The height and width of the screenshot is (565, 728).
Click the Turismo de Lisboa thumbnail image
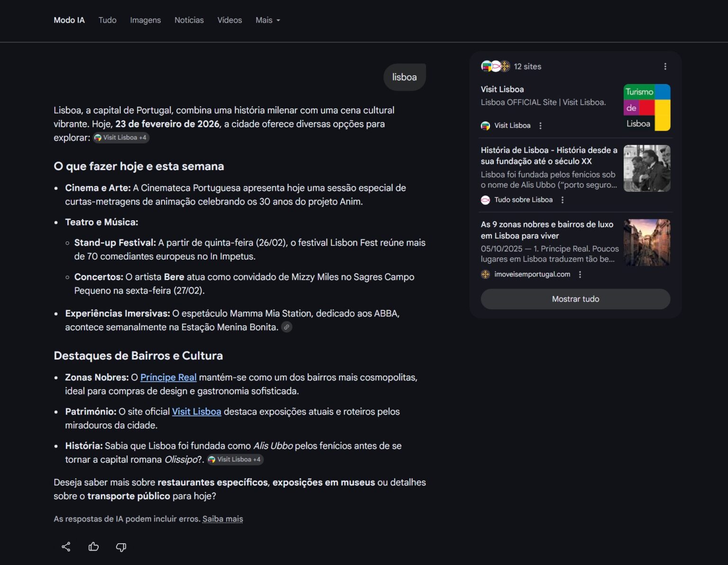[x=646, y=108]
